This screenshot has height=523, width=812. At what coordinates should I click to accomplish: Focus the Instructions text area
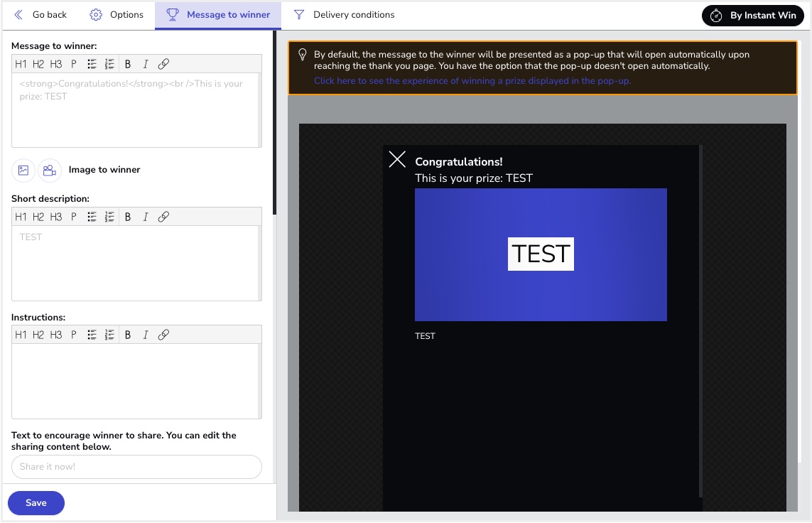[136, 381]
